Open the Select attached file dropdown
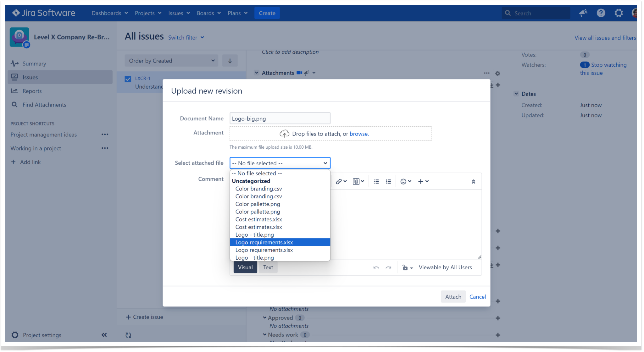Image resolution: width=644 pixels, height=352 pixels. click(280, 163)
